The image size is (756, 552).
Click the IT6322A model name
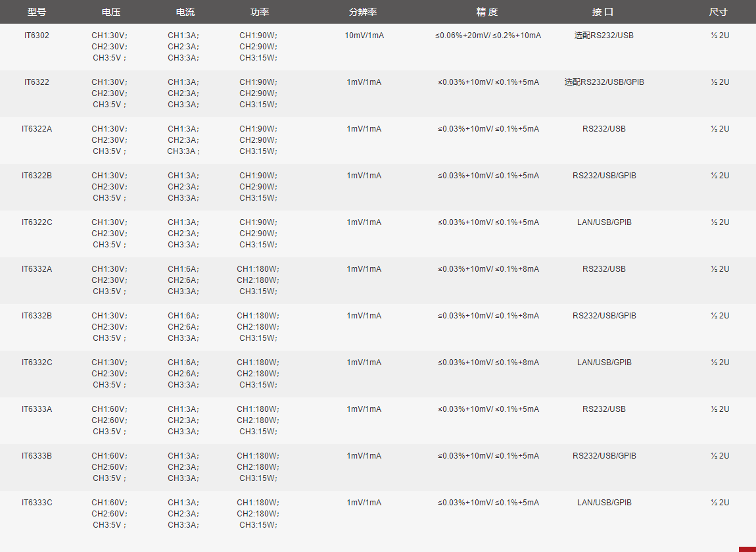[37, 129]
